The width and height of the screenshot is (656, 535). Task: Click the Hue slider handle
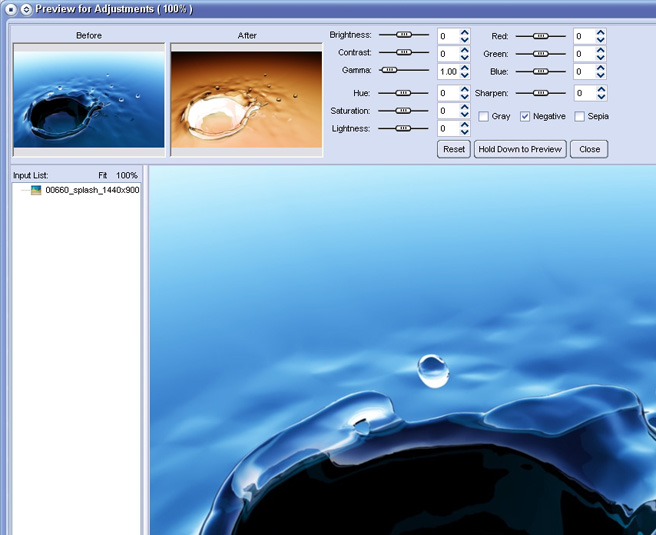tap(403, 93)
